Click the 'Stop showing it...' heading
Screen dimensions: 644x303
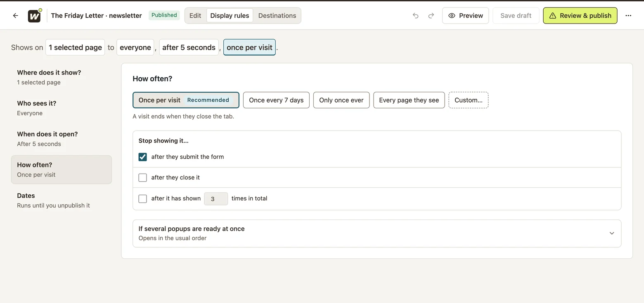coord(163,141)
